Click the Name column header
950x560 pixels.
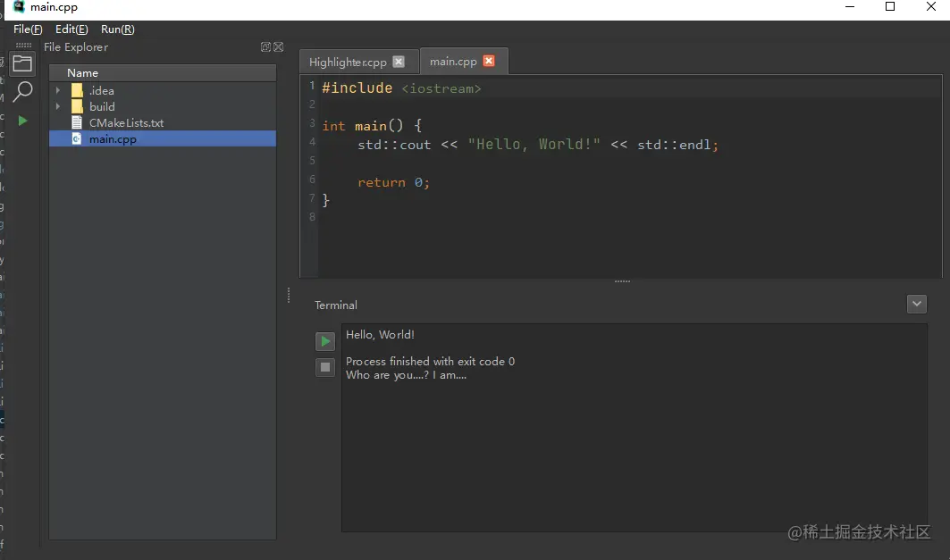click(x=163, y=72)
